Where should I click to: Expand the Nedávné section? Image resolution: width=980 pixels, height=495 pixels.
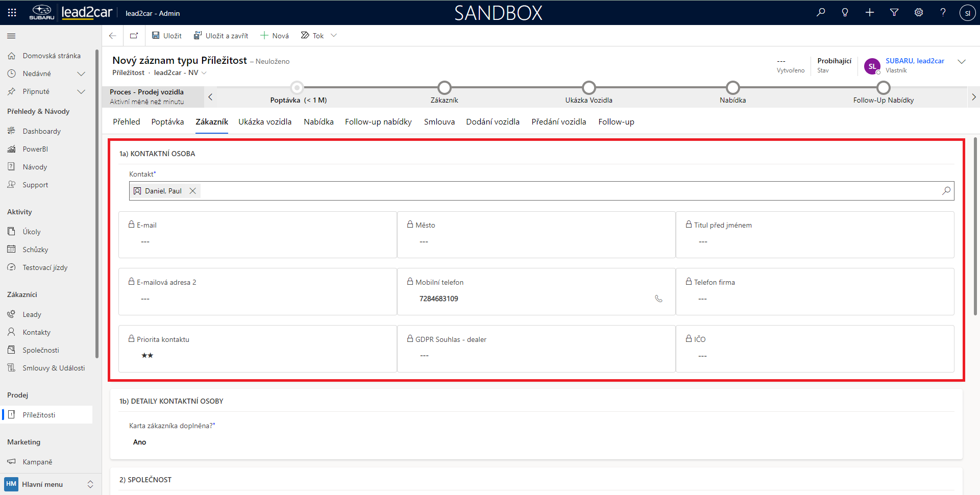click(81, 73)
